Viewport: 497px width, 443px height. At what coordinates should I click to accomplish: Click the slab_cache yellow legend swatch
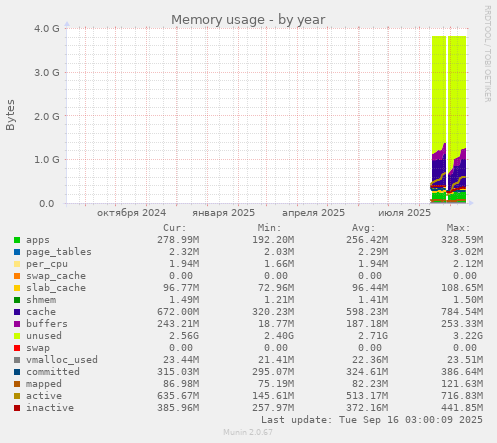[x=17, y=288]
